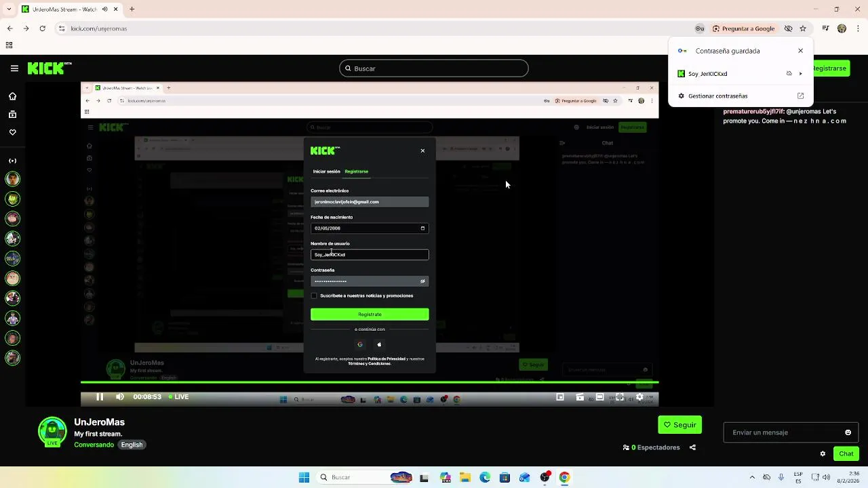This screenshot has height=488, width=868.
Task: Show hidden system tray icons chevron
Action: [x=752, y=477]
